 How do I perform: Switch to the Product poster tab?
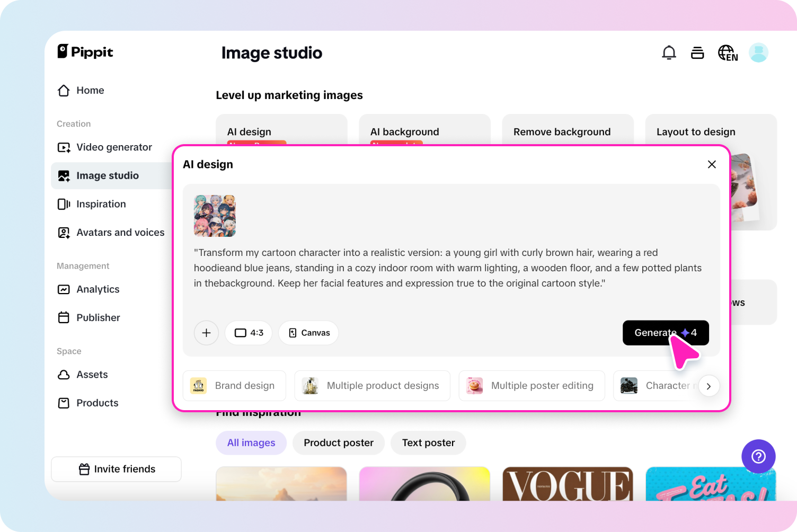pyautogui.click(x=338, y=443)
